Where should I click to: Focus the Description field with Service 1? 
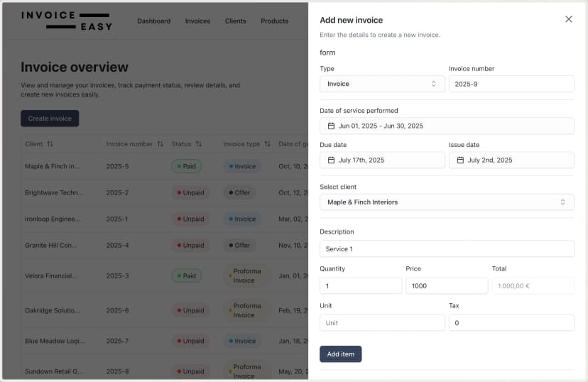446,249
